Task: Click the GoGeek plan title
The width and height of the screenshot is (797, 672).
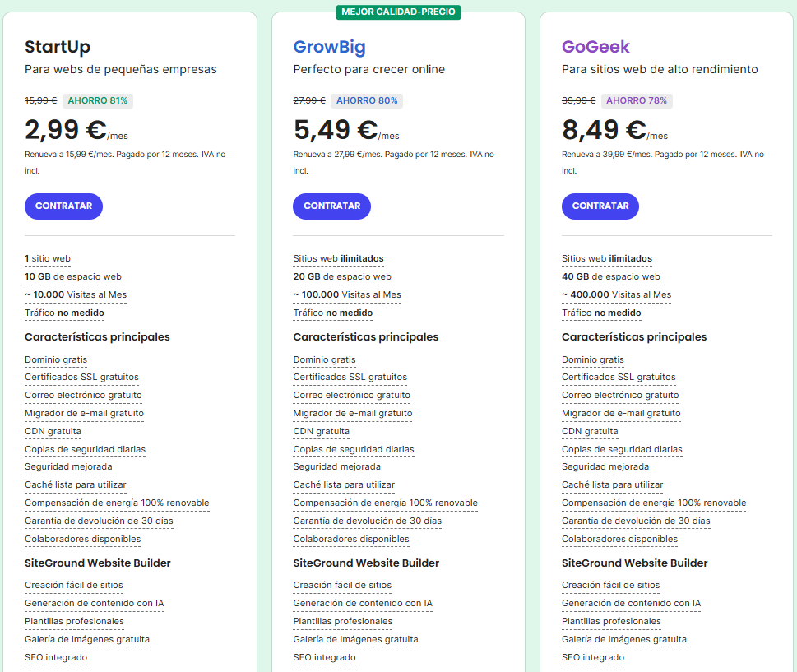Action: (x=595, y=47)
